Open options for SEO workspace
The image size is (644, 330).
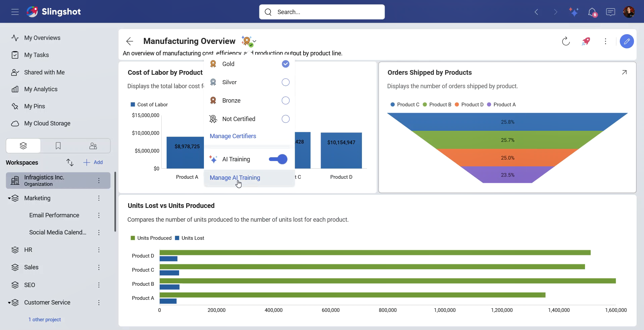[99, 285]
